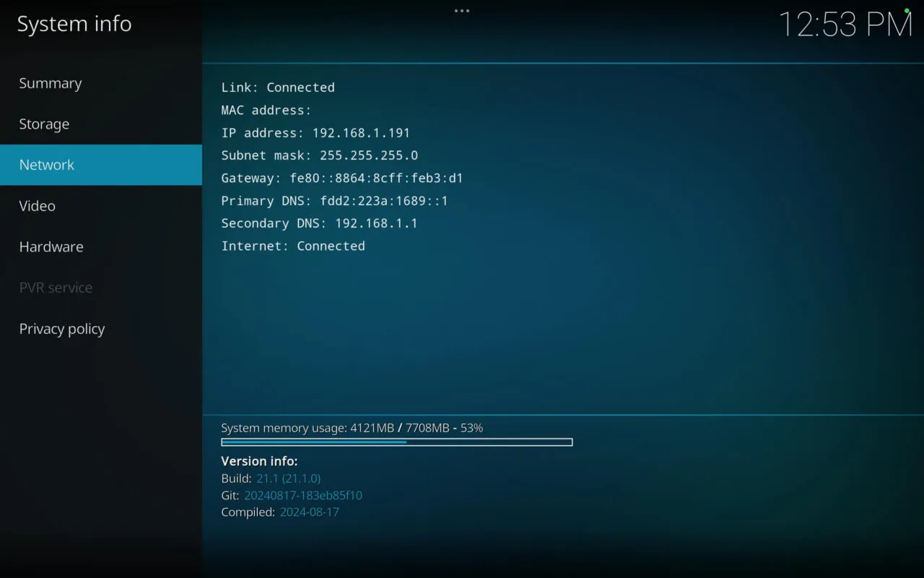This screenshot has width=924, height=578.
Task: Click the IP address 192.168.1.191
Action: 315,133
